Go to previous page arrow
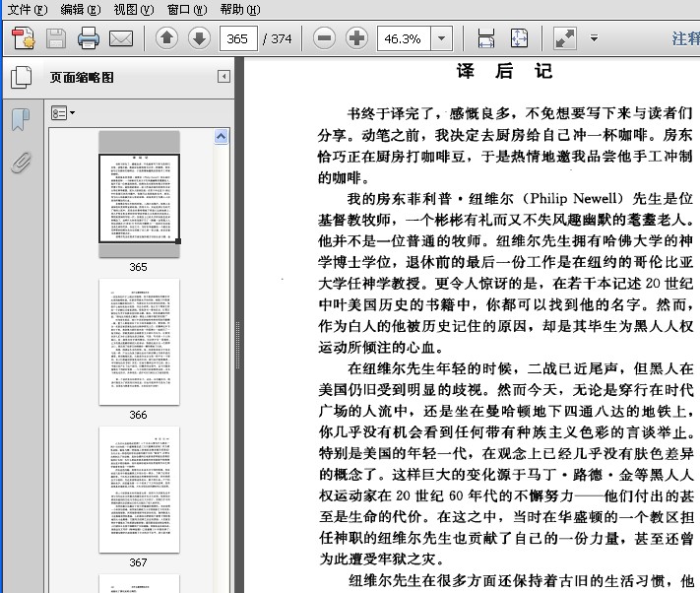Viewport: 700px width, 593px height. point(166,39)
